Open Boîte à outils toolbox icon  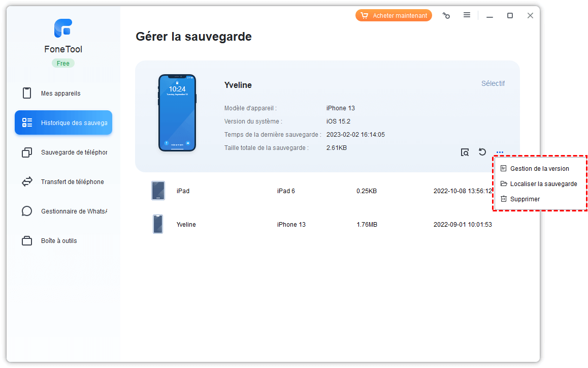[27, 241]
